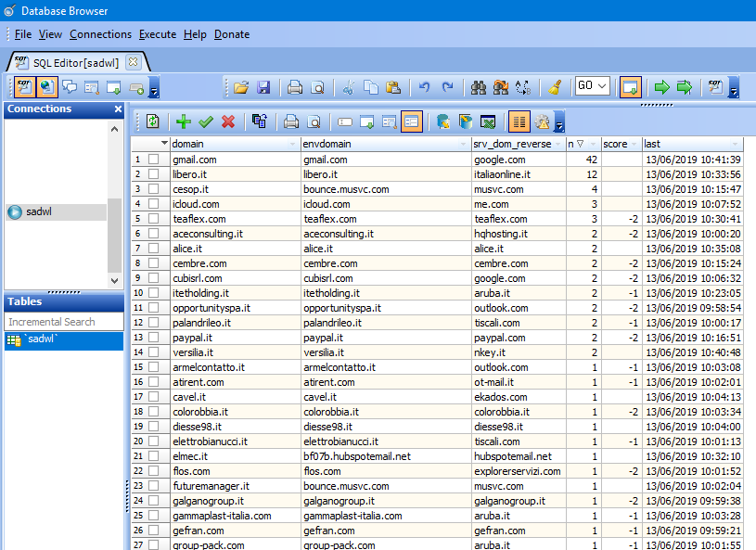
Task: Click the second green arrow execute icon
Action: 685,87
